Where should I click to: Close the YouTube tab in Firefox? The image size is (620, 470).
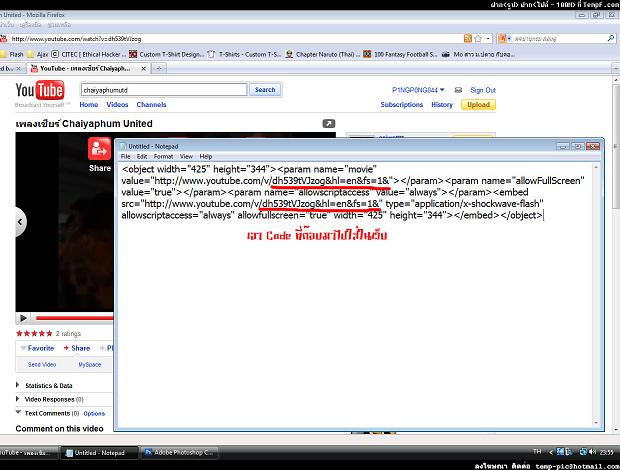point(144,69)
